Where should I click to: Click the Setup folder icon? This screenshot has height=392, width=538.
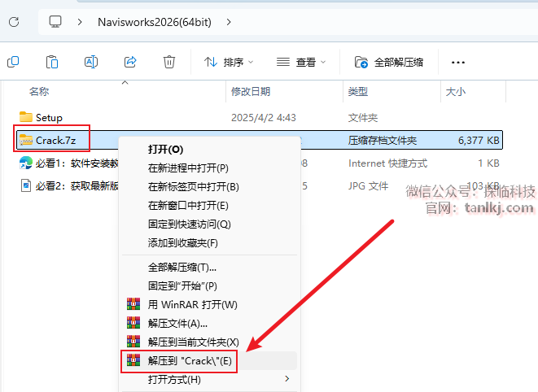[26, 117]
